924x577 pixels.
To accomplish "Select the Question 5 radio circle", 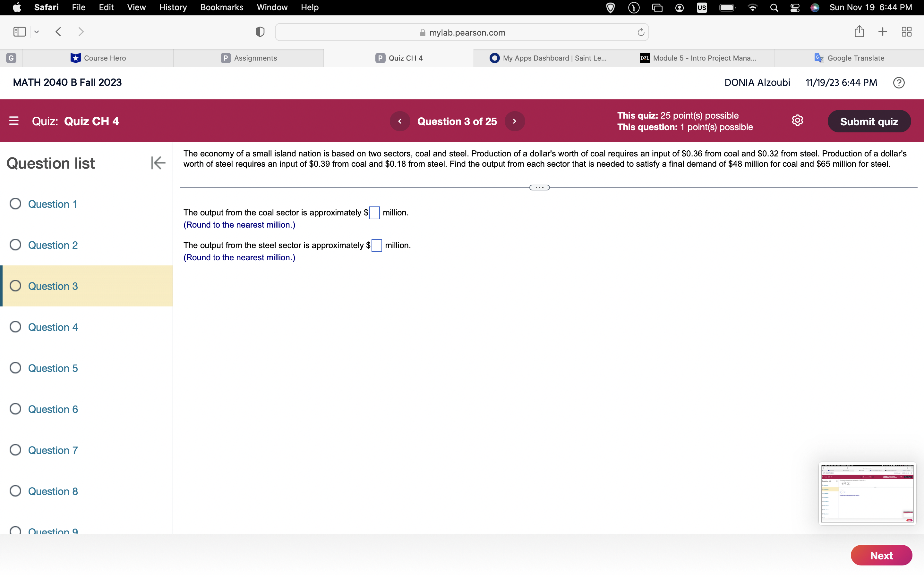I will [x=15, y=368].
